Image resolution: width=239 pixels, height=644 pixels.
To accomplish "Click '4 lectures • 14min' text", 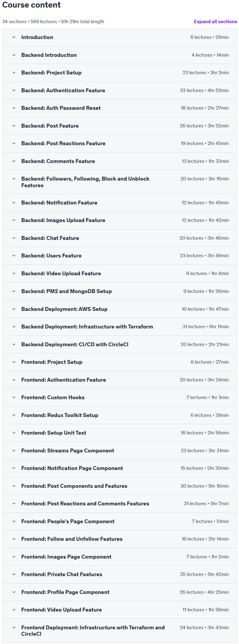I will tap(210, 55).
